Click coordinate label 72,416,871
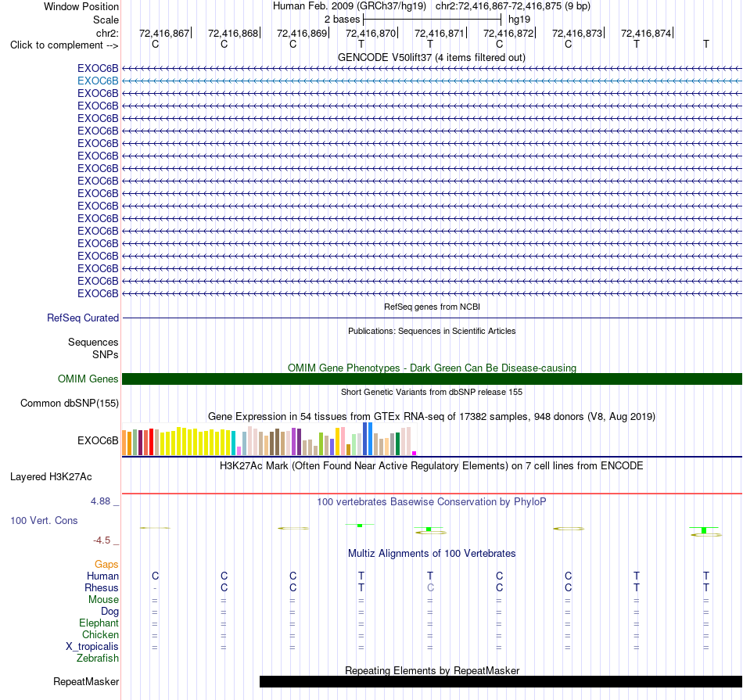Viewport: 743px width, 700px height. tap(440, 33)
